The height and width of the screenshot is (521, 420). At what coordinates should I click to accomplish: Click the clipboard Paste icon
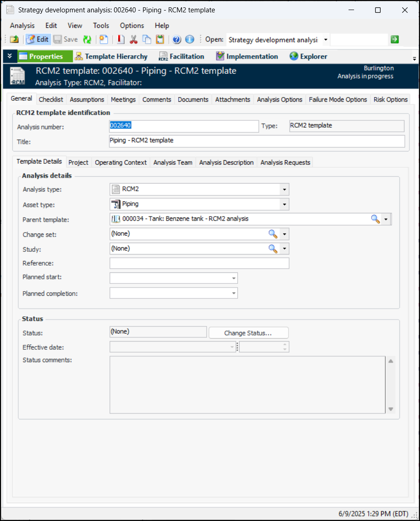(x=160, y=39)
